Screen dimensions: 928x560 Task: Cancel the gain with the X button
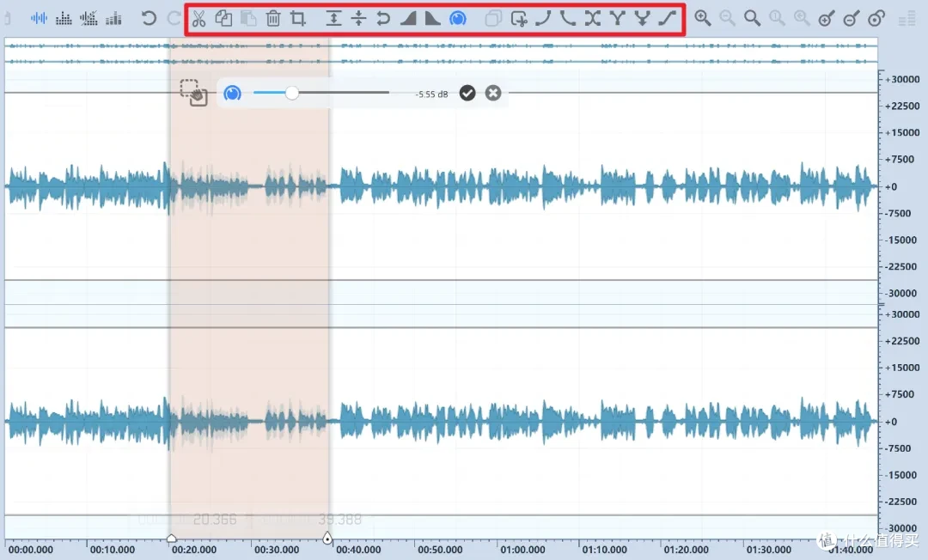[x=493, y=93]
